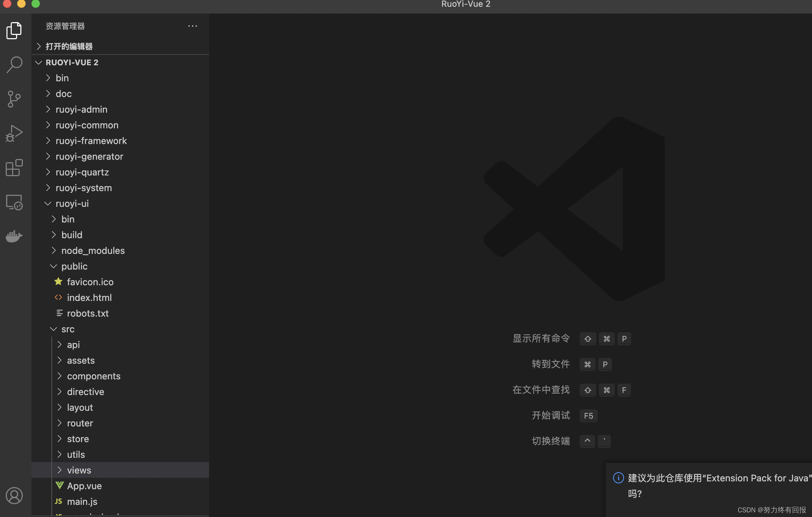Image resolution: width=812 pixels, height=517 pixels.
Task: Open the Run and Debug view
Action: coord(14,133)
